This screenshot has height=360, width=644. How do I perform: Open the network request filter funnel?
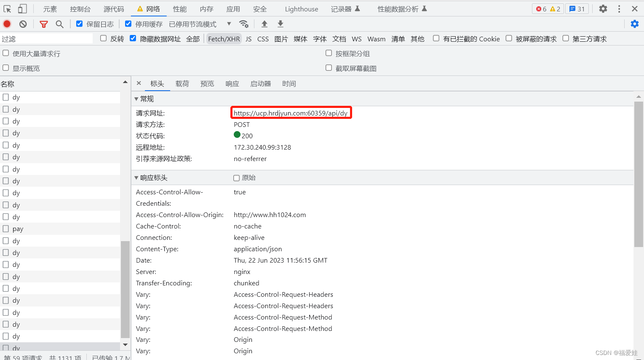(x=43, y=24)
